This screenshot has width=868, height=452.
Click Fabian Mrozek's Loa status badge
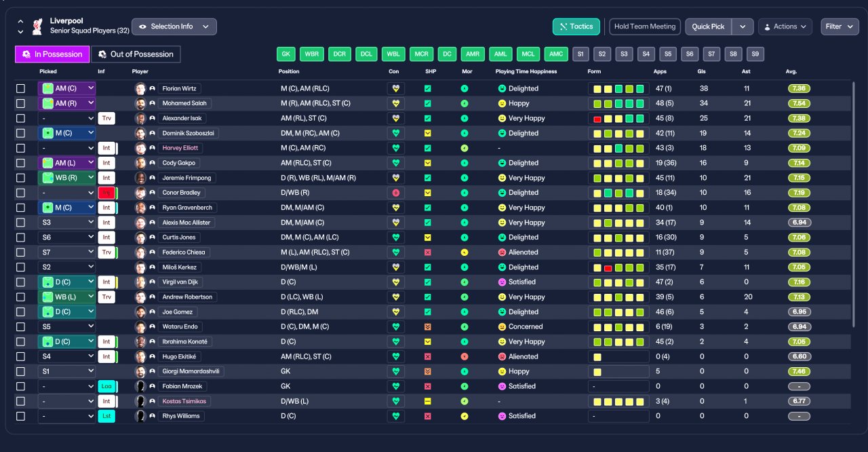106,386
